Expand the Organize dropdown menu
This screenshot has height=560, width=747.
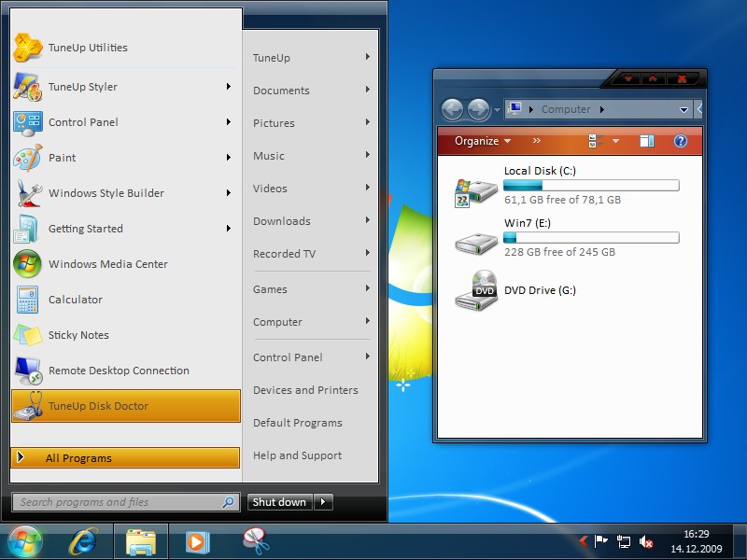tap(482, 141)
